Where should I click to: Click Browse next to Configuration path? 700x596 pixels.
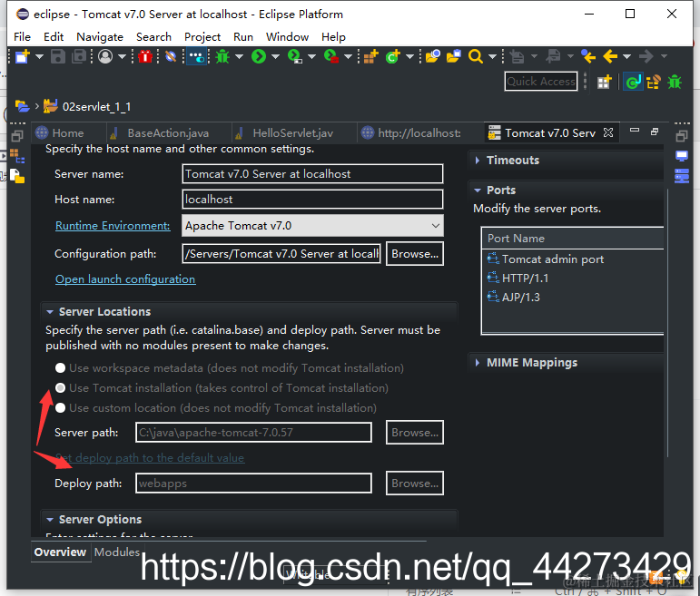[x=415, y=254]
